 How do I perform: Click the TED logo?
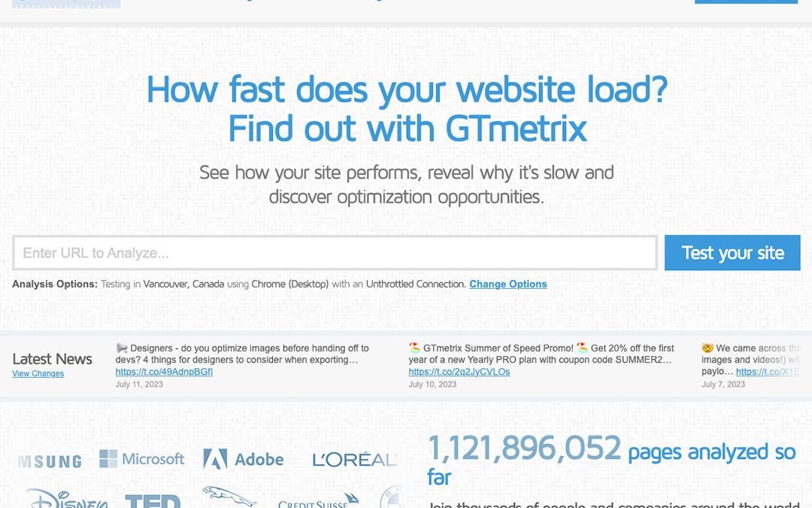[x=153, y=501]
